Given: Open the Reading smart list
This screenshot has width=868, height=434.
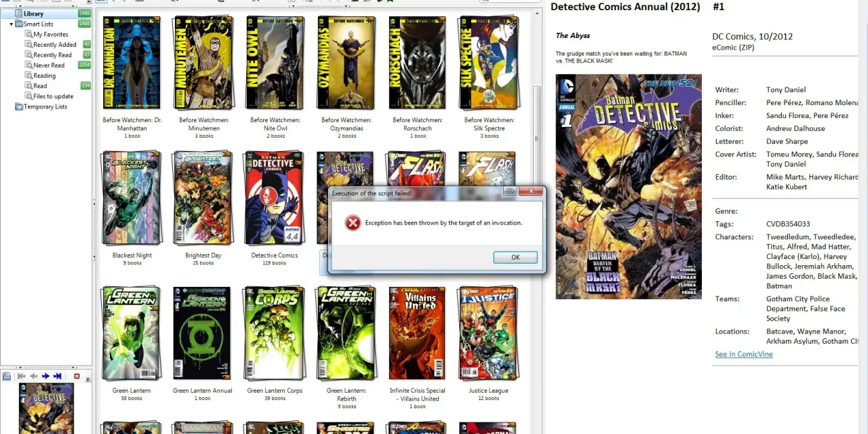Looking at the screenshot, I should 45,75.
